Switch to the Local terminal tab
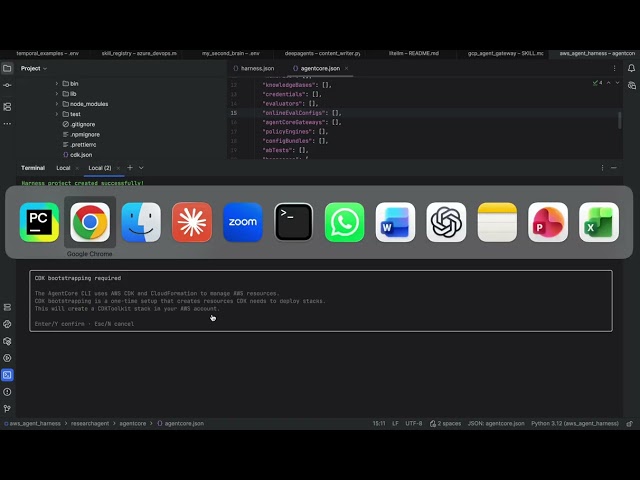640x480 pixels. 63,168
